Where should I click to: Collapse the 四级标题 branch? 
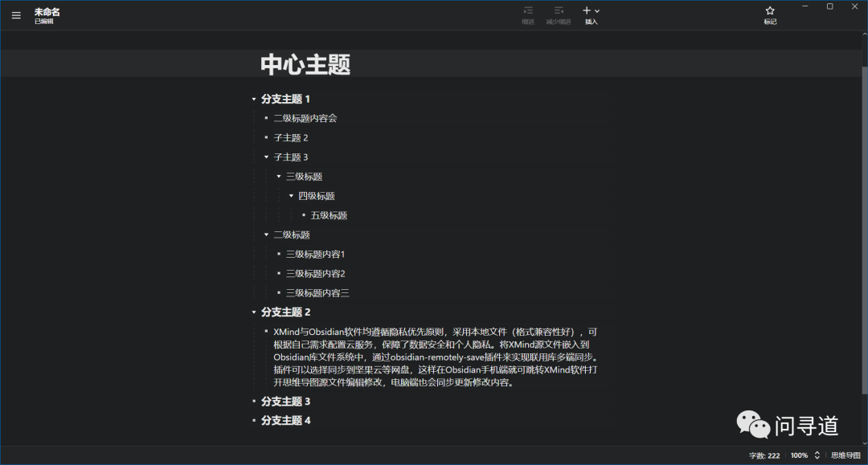click(x=290, y=195)
